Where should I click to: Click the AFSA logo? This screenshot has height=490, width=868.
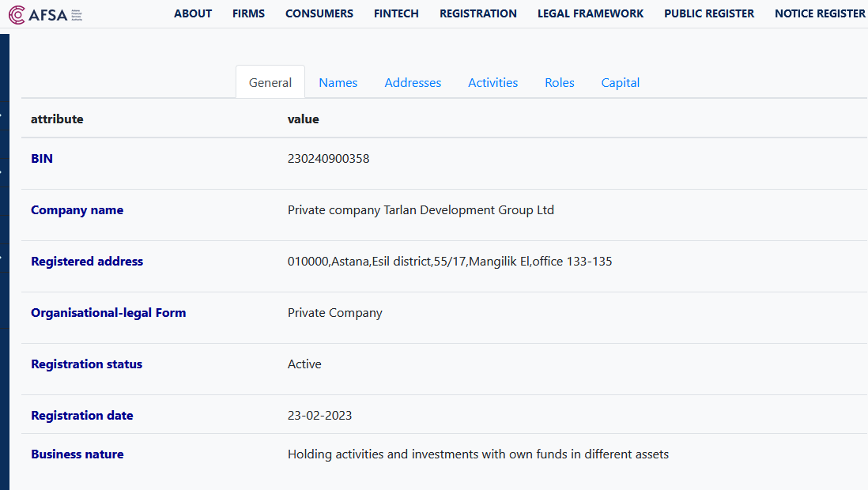tap(45, 13)
